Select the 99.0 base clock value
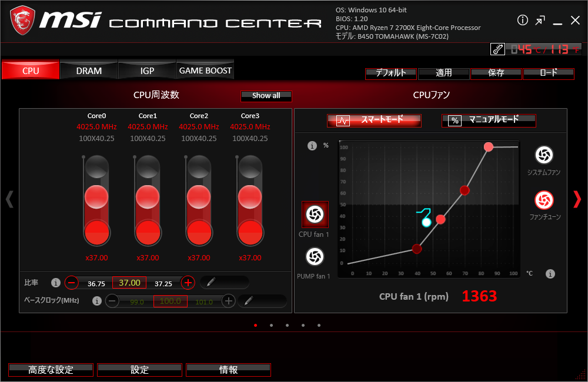This screenshot has width=588, height=382. pyautogui.click(x=137, y=302)
